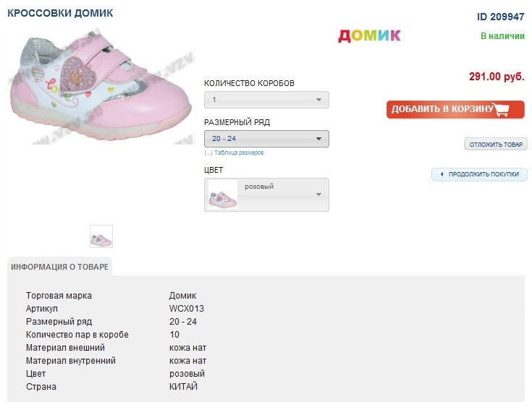Click the colorful ДОМИК brand logo

click(369, 35)
